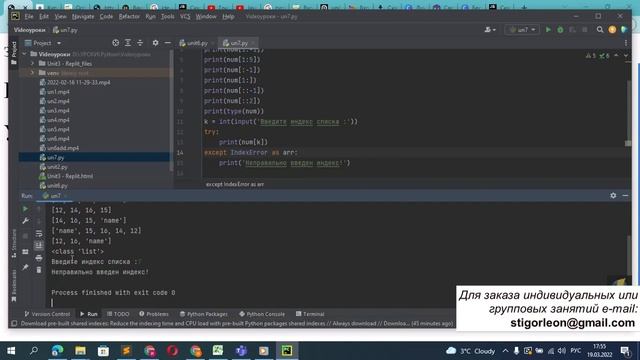Toggle pin tab in Run panel
This screenshot has width=640, height=360.
click(x=25, y=267)
